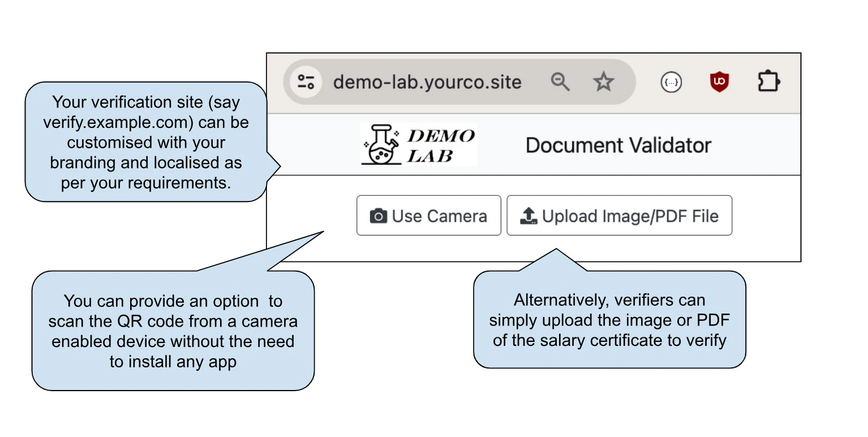Image resolution: width=868 pixels, height=437 pixels.
Task: Open site settings via the tune icon
Action: tap(306, 82)
